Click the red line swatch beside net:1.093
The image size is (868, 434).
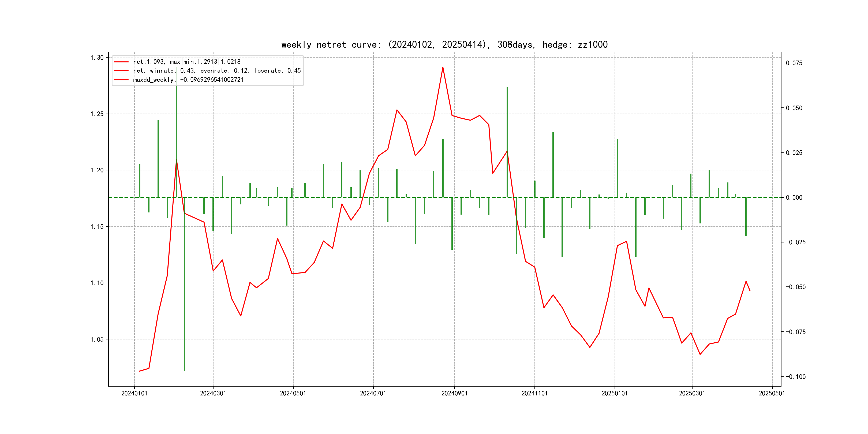[x=121, y=62]
